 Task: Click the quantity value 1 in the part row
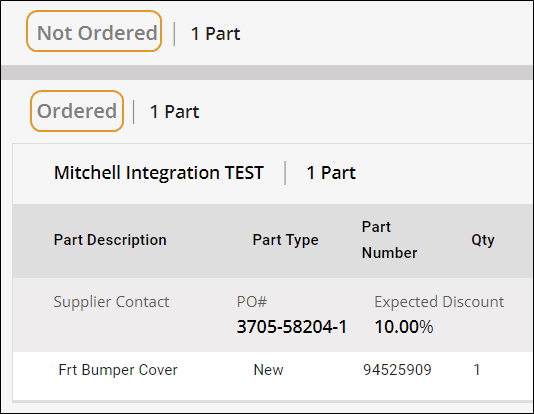[477, 370]
